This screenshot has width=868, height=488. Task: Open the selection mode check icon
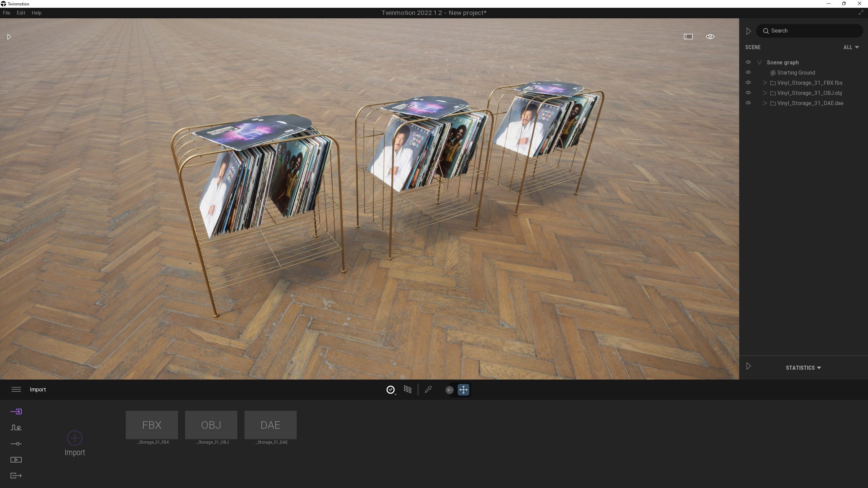point(391,390)
